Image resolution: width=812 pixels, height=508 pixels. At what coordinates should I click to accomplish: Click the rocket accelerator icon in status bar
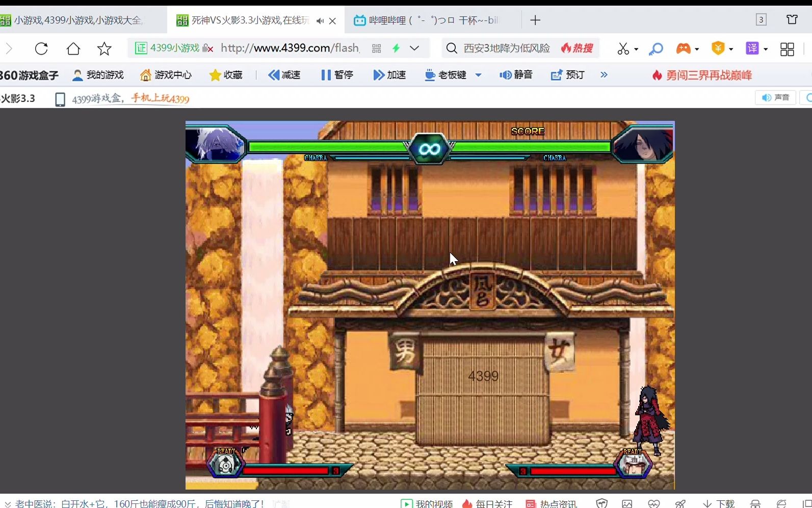[x=680, y=503]
